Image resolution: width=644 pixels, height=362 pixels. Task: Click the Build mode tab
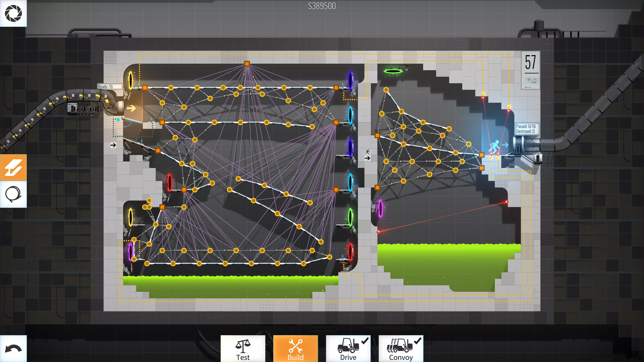296,349
